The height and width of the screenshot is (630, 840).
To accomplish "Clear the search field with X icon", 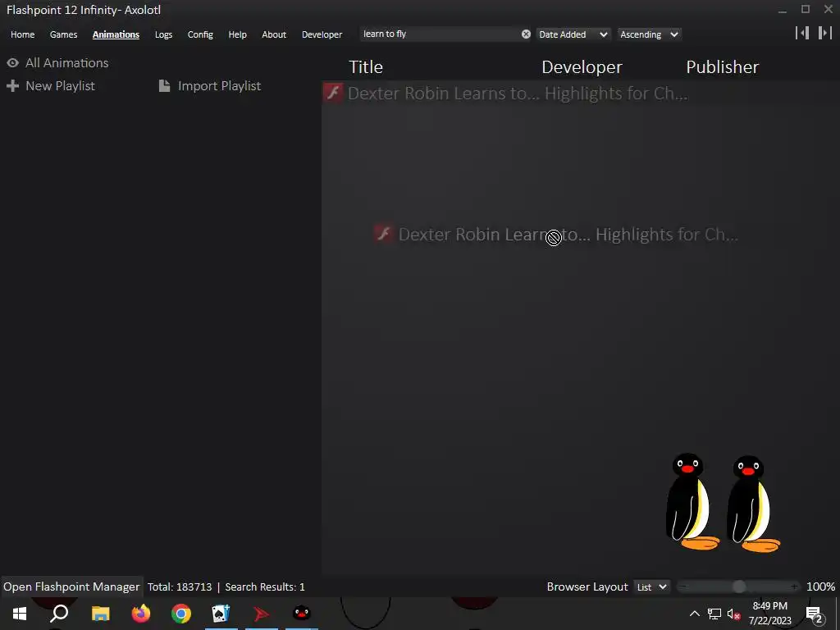I will (x=526, y=34).
